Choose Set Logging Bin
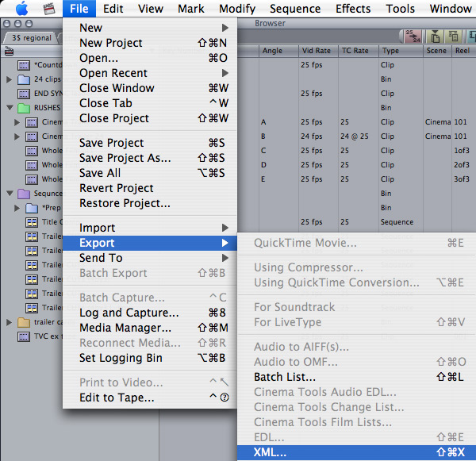 150,358
